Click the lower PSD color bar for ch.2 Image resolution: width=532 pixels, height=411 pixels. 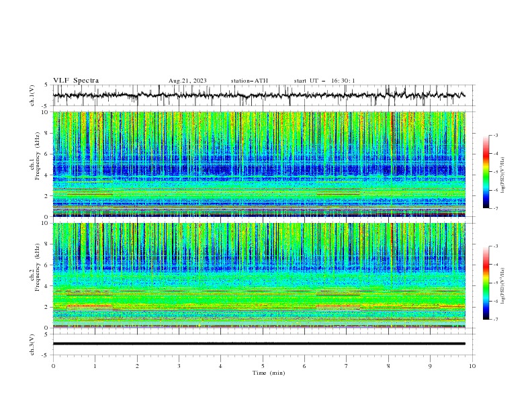point(486,283)
